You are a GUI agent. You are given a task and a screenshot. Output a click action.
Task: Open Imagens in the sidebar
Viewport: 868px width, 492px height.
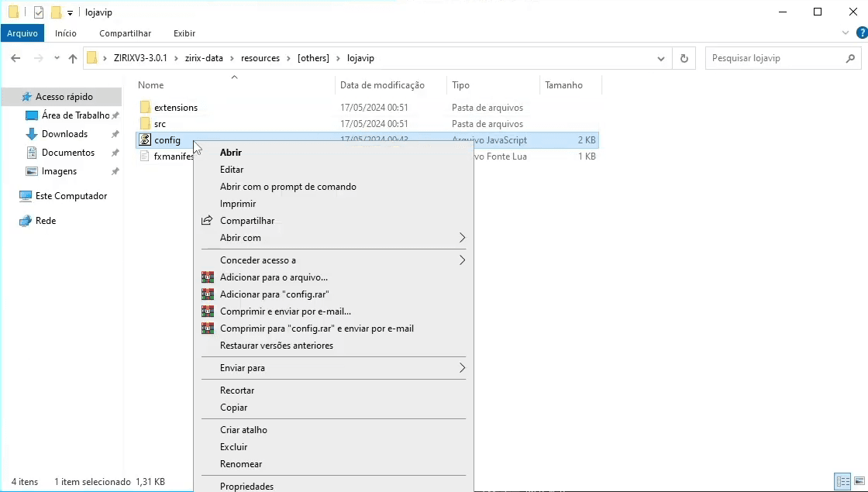59,171
